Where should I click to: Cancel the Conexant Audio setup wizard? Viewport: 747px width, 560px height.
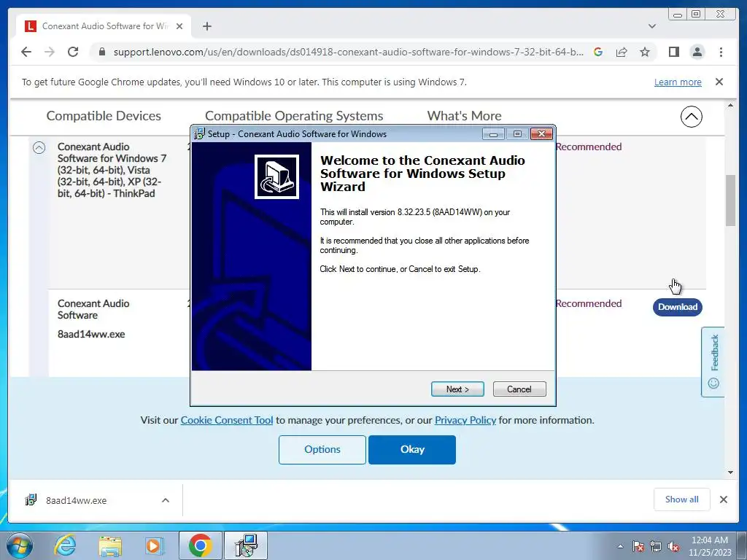[x=519, y=389]
